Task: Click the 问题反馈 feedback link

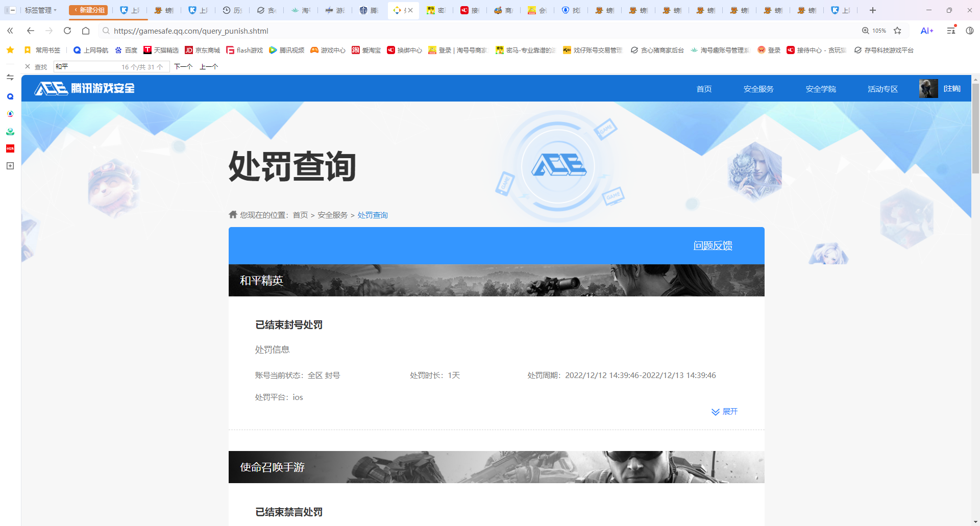Action: click(x=713, y=245)
